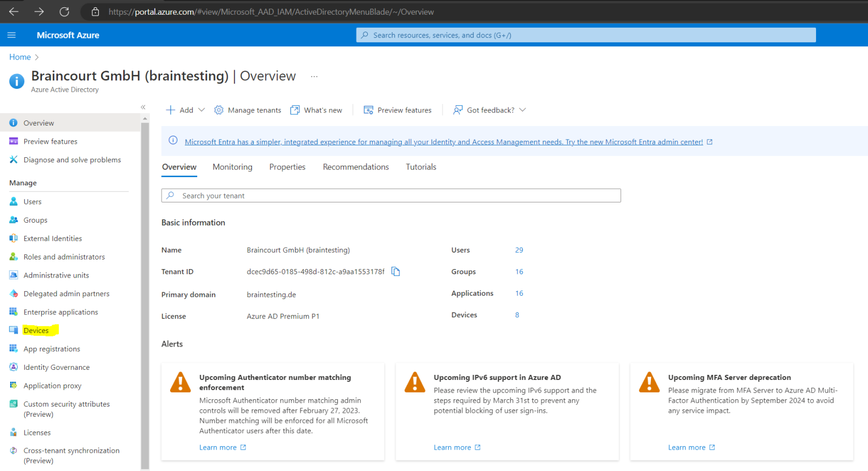Select Roles and administrators icon
The height and width of the screenshot is (471, 868).
pyautogui.click(x=13, y=257)
